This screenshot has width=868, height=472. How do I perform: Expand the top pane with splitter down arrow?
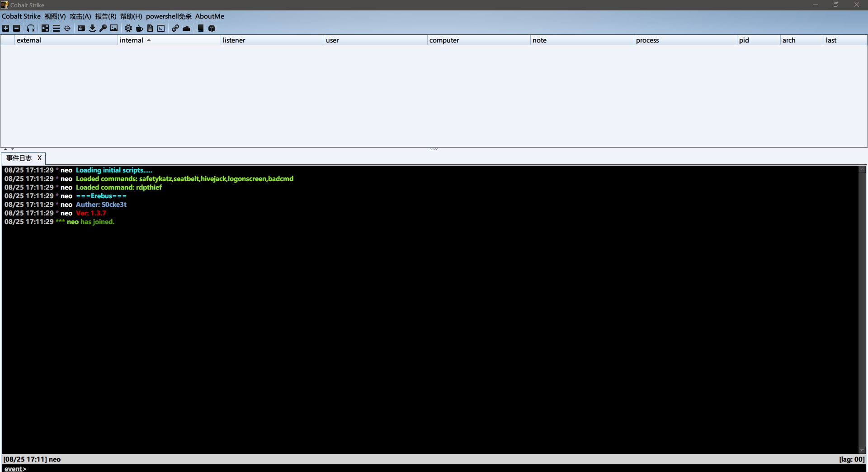[x=13, y=149]
